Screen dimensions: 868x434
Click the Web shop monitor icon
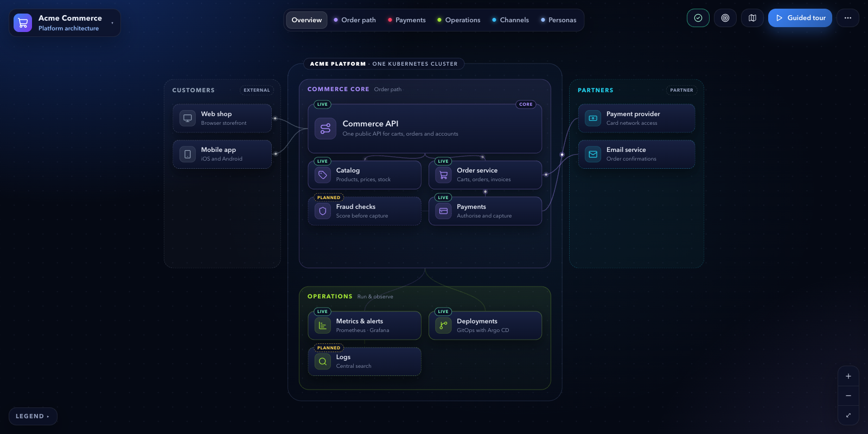coord(188,118)
